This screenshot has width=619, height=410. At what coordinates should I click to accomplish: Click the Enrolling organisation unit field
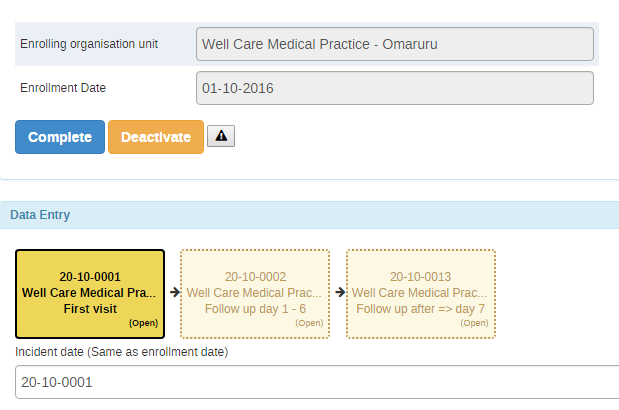pos(395,44)
